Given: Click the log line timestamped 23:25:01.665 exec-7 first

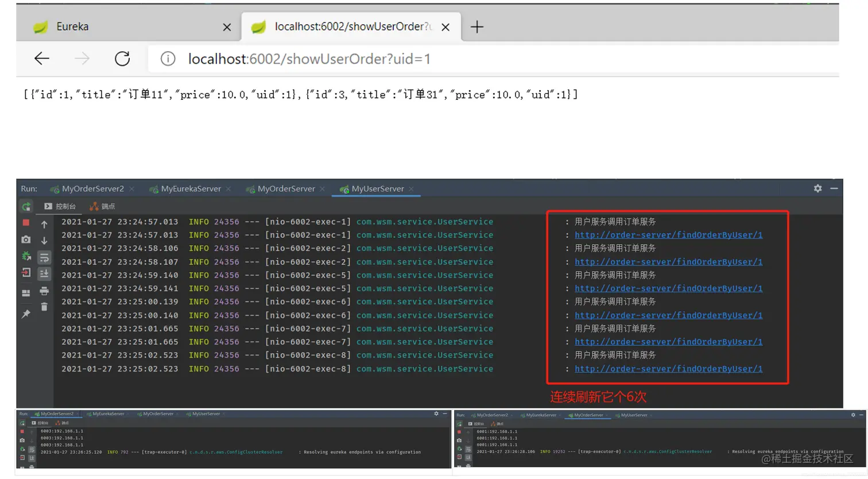Looking at the screenshot, I should point(358,329).
